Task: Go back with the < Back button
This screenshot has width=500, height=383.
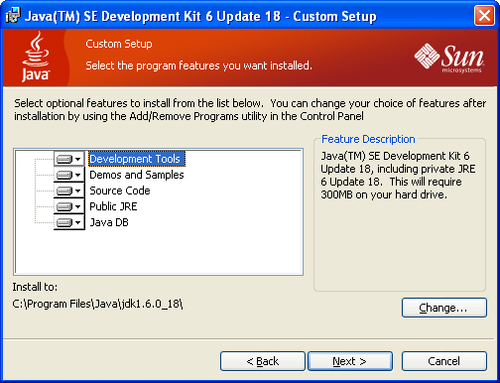Action: pos(262,361)
